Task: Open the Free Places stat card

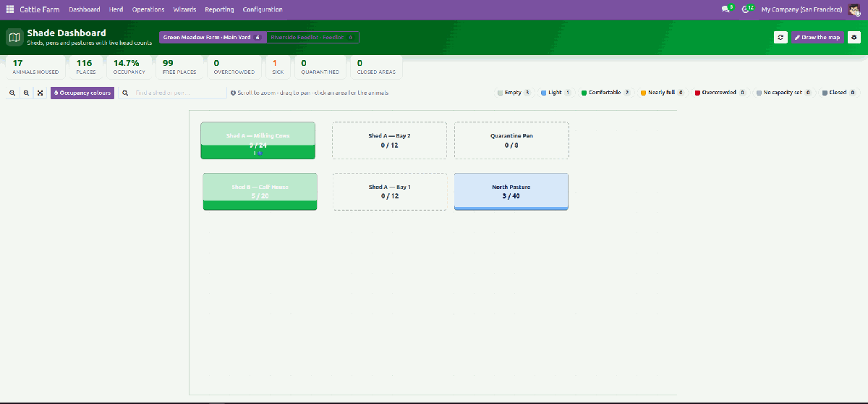Action: 179,67
